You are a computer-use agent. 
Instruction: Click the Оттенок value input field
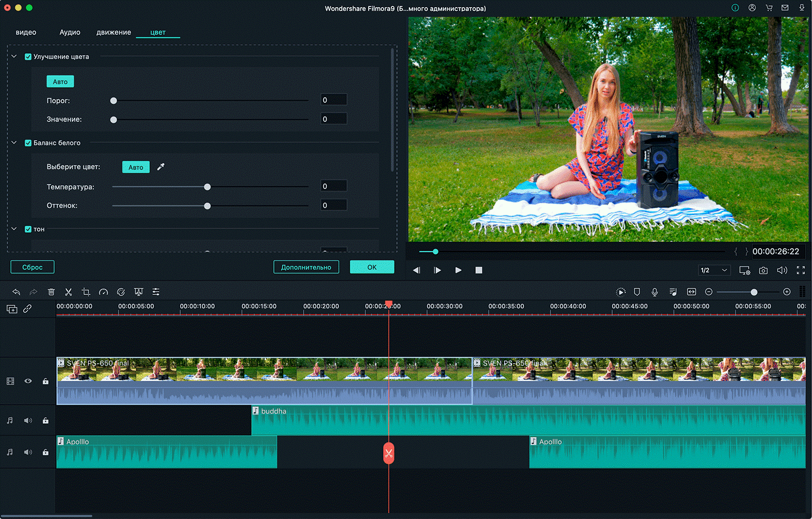pyautogui.click(x=333, y=205)
